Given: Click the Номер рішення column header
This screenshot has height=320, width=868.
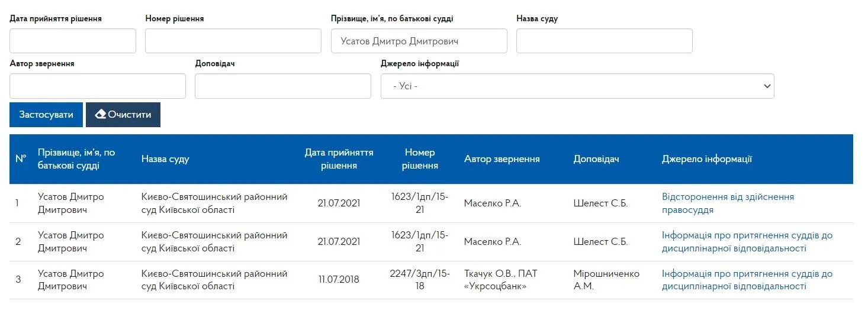Looking at the screenshot, I should pyautogui.click(x=420, y=159).
